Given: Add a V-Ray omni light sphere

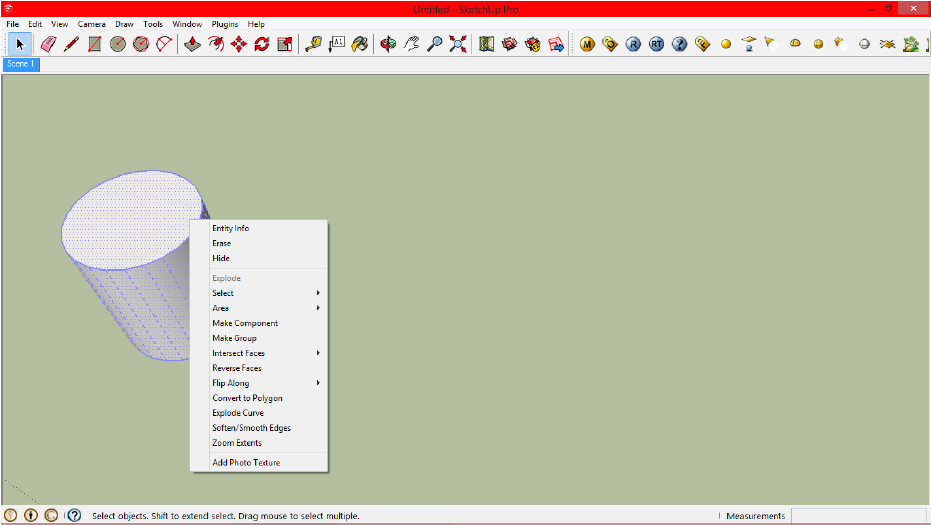Looking at the screenshot, I should tap(726, 44).
